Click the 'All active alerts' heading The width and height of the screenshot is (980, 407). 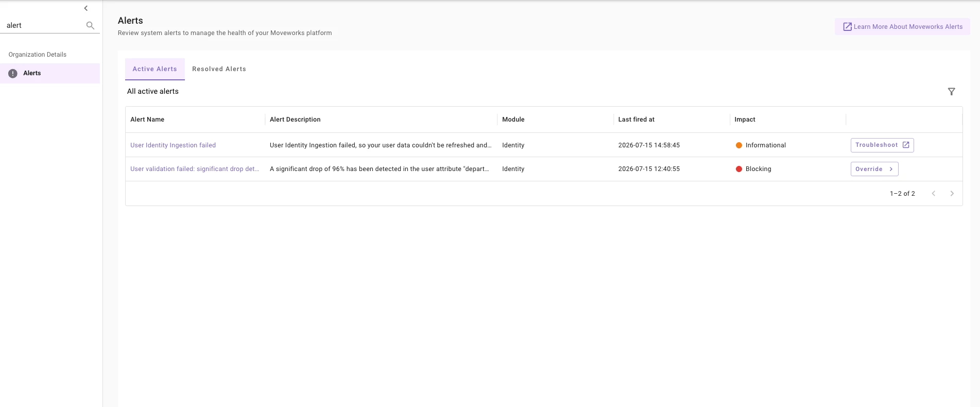(x=153, y=91)
